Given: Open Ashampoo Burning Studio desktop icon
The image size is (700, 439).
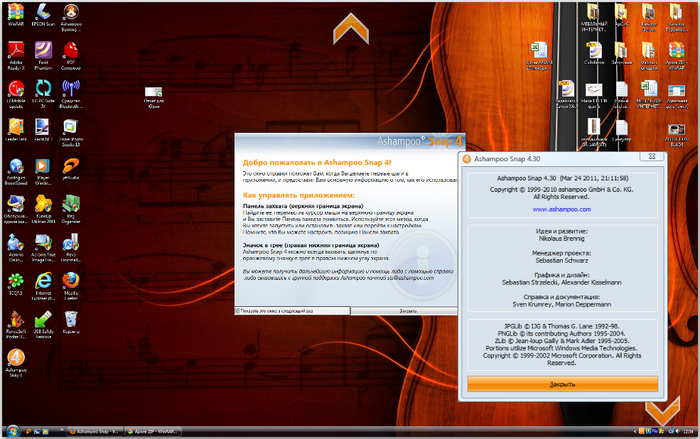Looking at the screenshot, I should [71, 17].
